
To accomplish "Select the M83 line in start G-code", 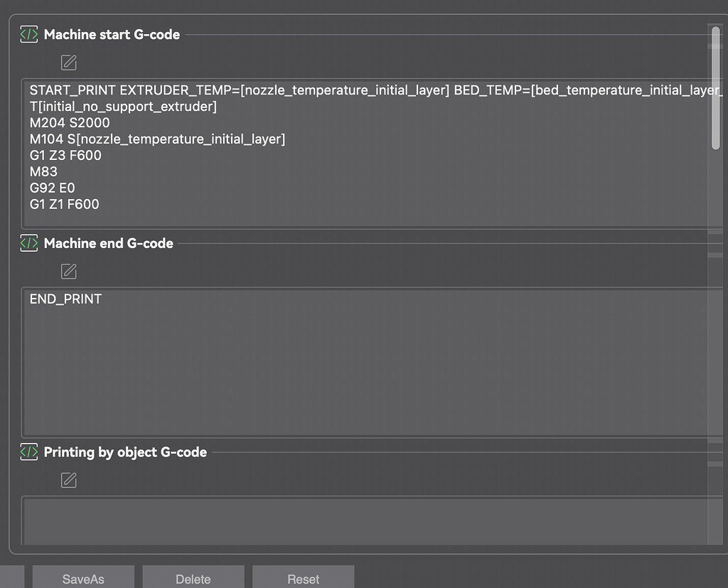I will [43, 172].
